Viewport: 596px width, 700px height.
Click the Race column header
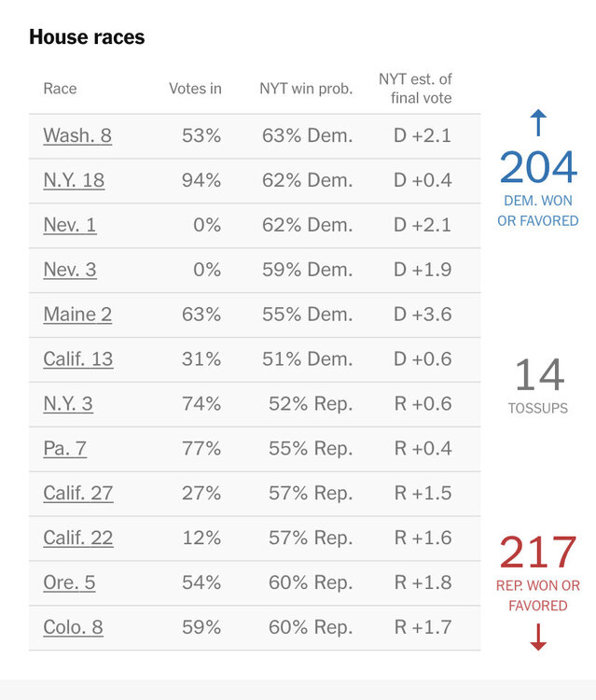point(60,89)
